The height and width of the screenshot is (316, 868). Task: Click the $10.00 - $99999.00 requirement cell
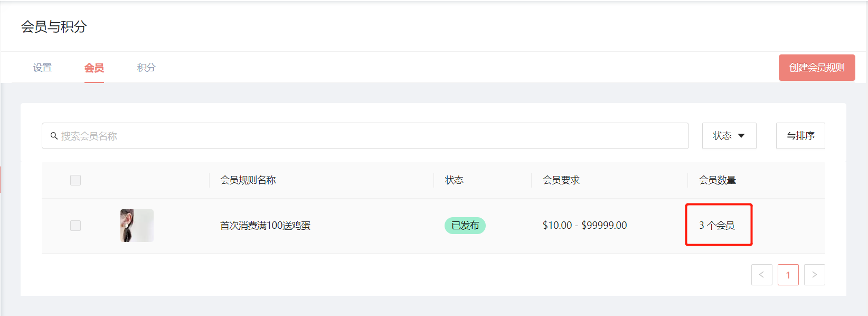(x=584, y=226)
